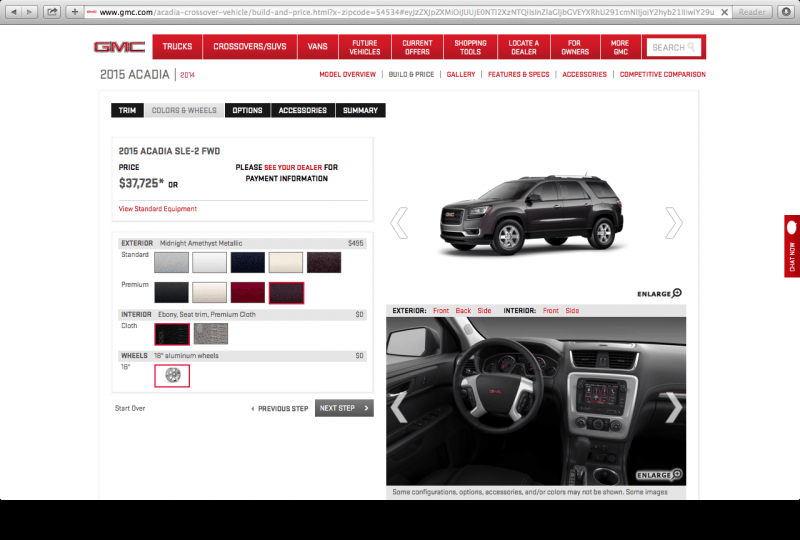Switch to the Summary tab
Screen dimensions: 800x540
pyautogui.click(x=361, y=110)
